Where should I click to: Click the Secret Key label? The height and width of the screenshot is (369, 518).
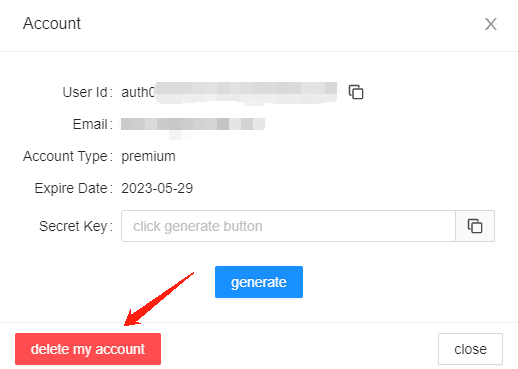tap(76, 226)
